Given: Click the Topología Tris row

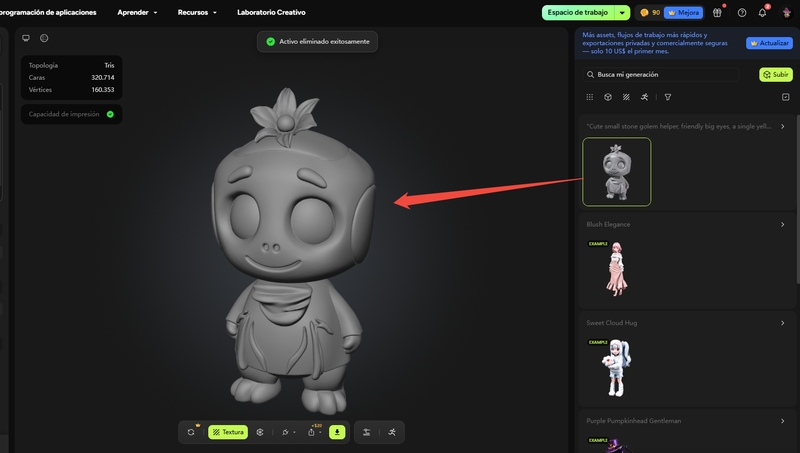Looking at the screenshot, I should point(71,65).
